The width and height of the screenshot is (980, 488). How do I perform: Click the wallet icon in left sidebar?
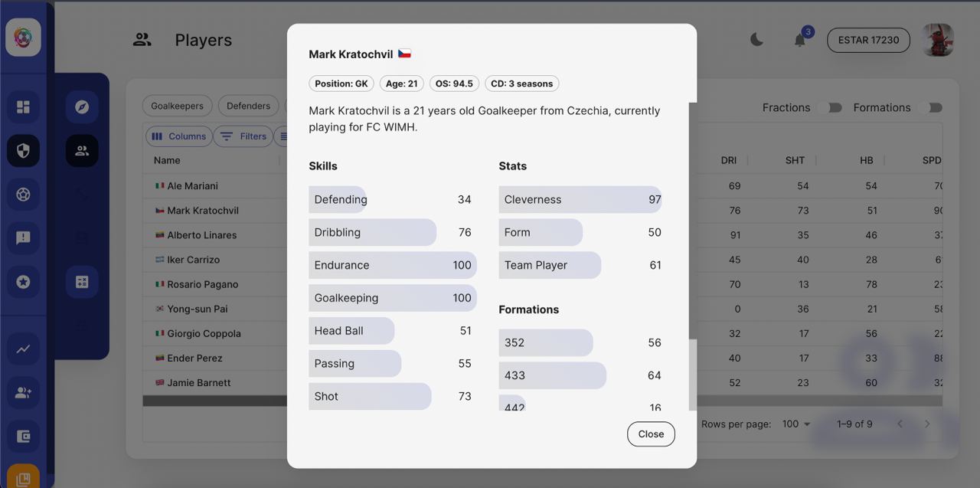tap(23, 437)
